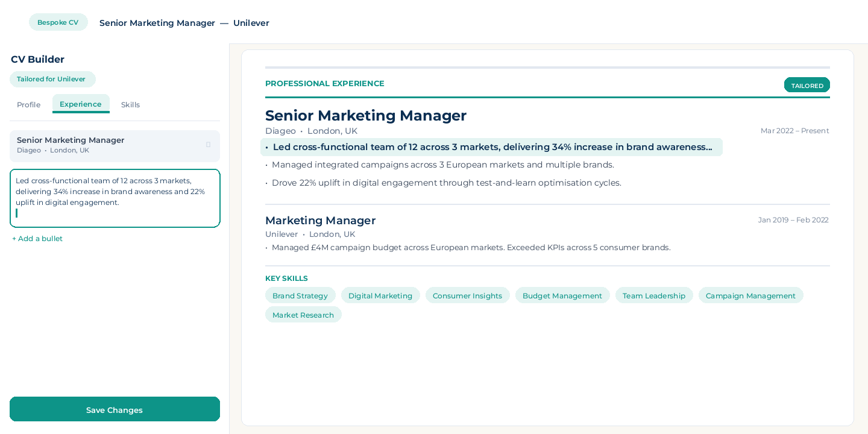Screen dimensions: 868x434
Task: Select the Managed integrated campaigns bullet
Action: 442,165
